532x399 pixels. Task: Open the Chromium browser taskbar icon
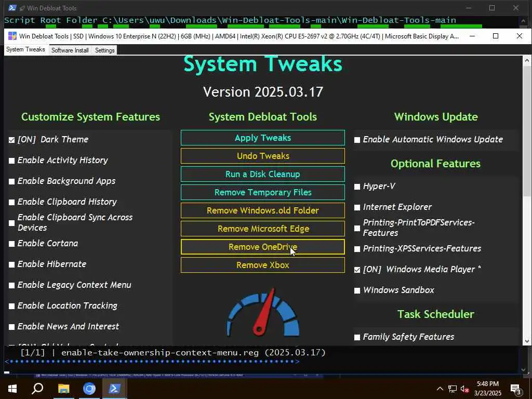click(x=89, y=389)
